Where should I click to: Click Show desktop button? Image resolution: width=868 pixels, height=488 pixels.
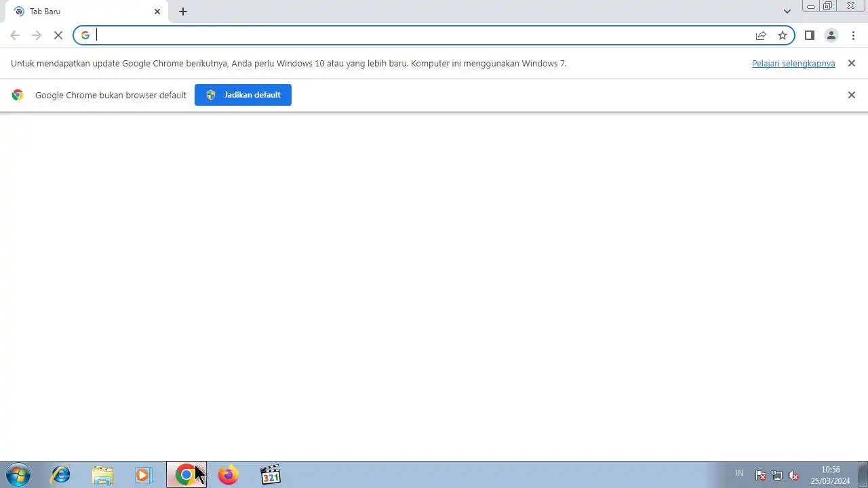(x=863, y=475)
